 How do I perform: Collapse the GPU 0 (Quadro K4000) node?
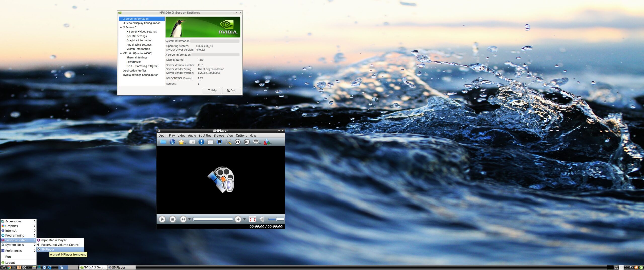(121, 53)
